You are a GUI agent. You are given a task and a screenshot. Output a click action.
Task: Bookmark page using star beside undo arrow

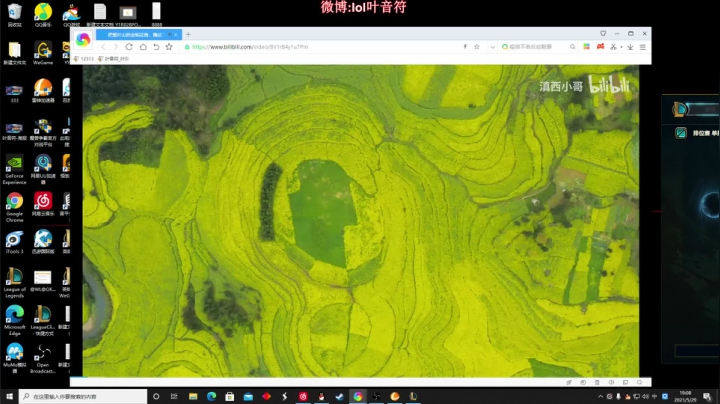pyautogui.click(x=169, y=47)
